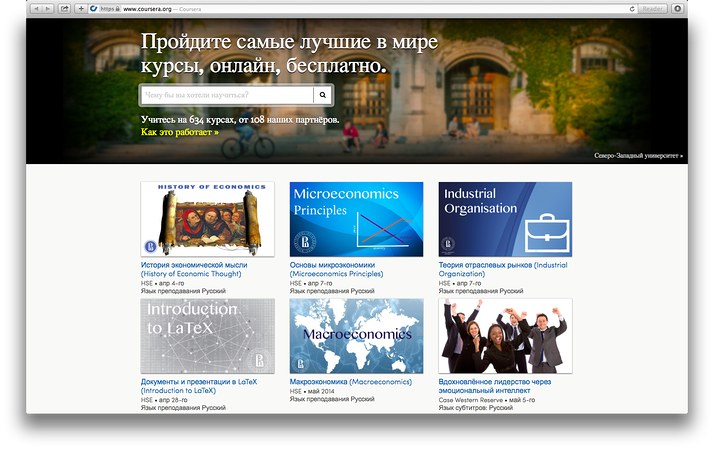Open the 'Как это работает' link
Screen dimensions: 714x450
pos(179,132)
